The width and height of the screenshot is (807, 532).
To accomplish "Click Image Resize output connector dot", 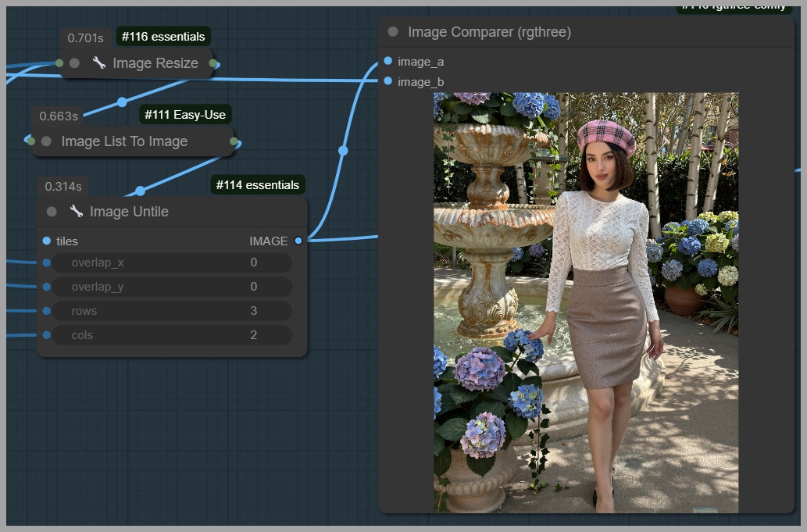I will click(x=212, y=63).
